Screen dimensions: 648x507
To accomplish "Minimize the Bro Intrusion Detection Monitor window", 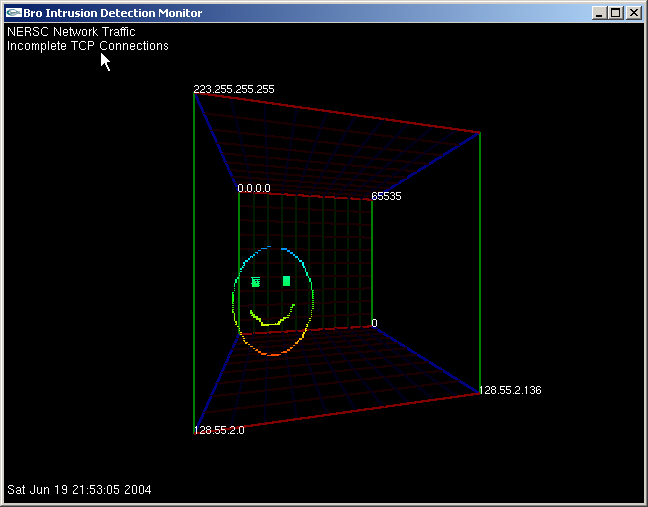I will pos(599,13).
